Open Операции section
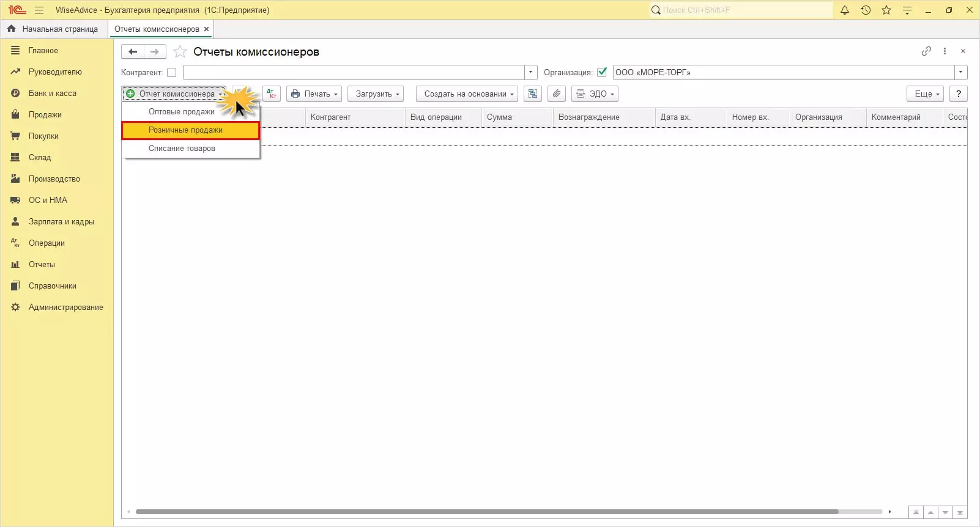Viewport: 980px width, 527px height. click(x=46, y=243)
